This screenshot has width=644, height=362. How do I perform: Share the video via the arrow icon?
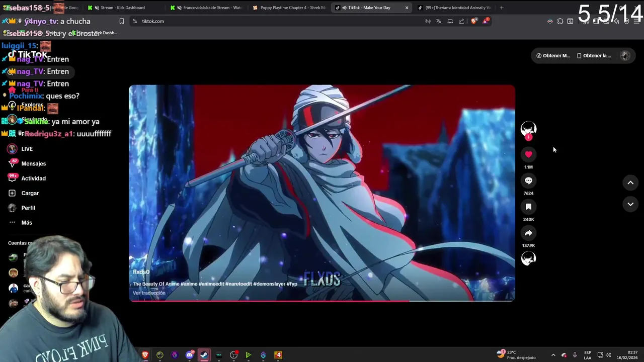point(528,233)
